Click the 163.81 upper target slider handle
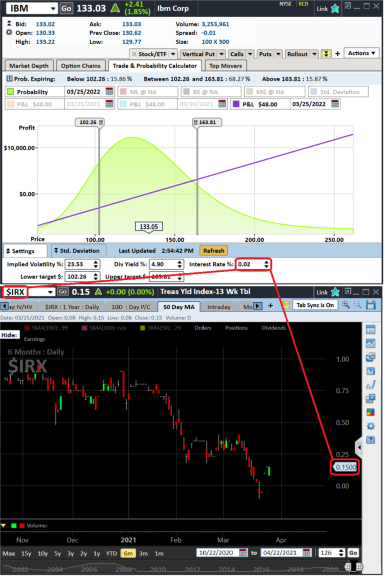385x578 pixels. pos(207,122)
